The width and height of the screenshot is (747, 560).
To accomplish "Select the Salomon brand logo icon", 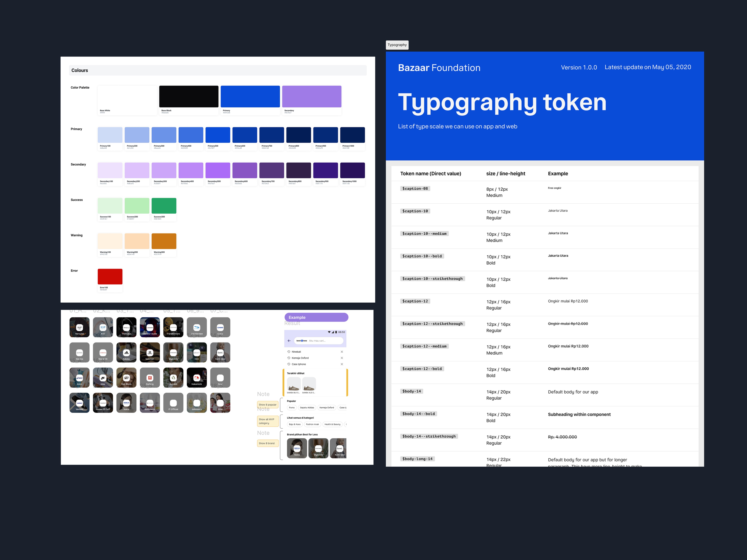I will 150,353.
